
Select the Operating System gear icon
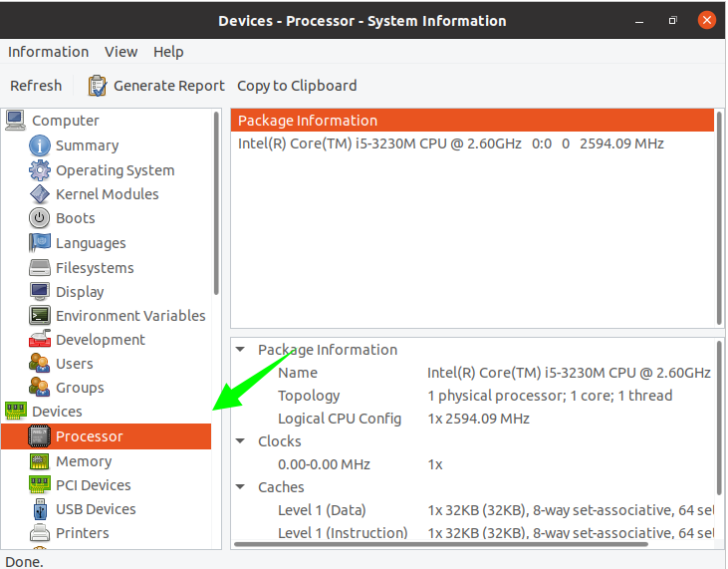pos(40,170)
